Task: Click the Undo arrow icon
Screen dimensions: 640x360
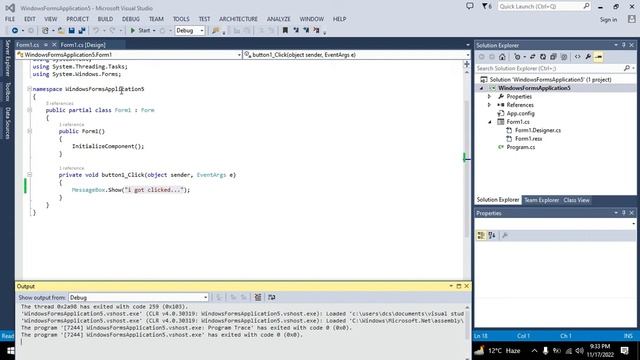Action: click(96, 31)
